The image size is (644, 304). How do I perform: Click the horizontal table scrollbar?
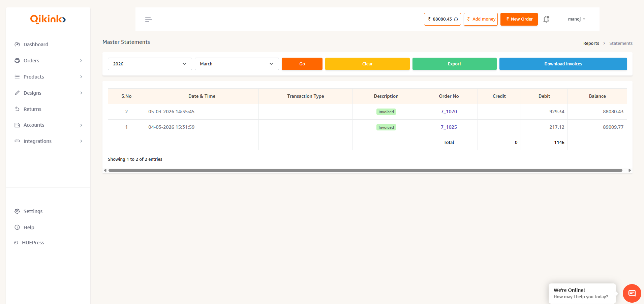(x=365, y=171)
